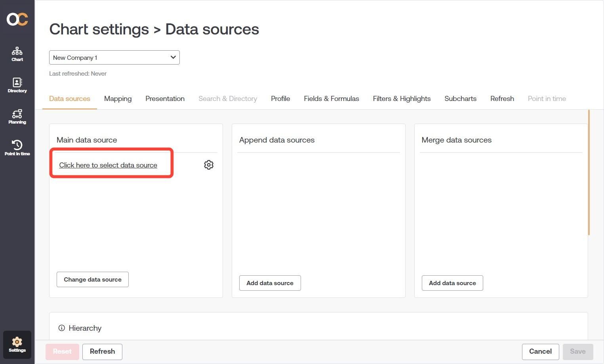Click the Hierarchy info icon
604x364 pixels.
coord(61,328)
